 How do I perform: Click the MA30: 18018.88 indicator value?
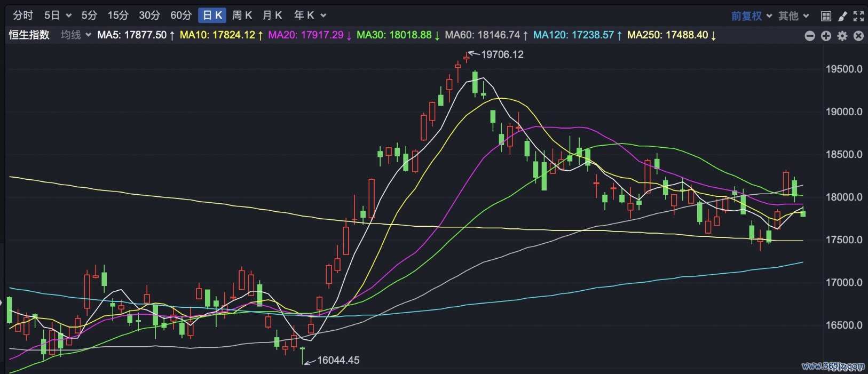click(x=398, y=35)
